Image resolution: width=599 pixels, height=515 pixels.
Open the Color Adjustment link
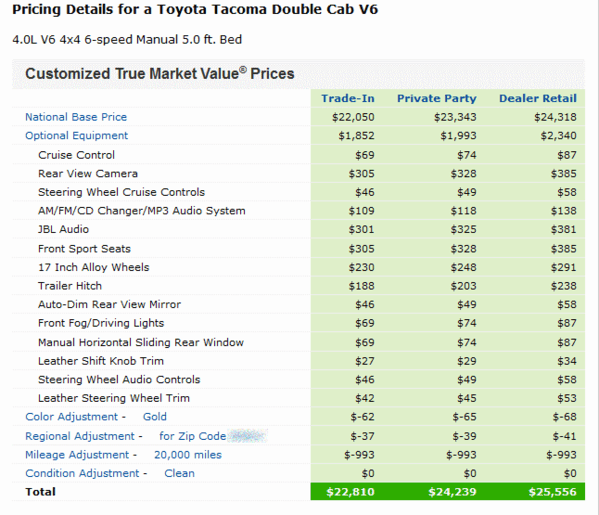tap(71, 416)
